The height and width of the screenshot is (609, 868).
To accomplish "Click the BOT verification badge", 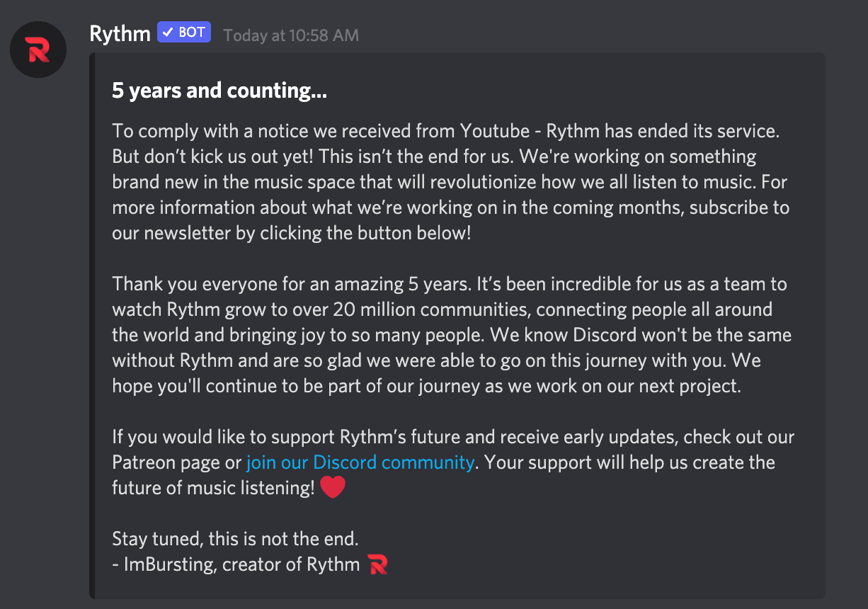I will pos(184,33).
